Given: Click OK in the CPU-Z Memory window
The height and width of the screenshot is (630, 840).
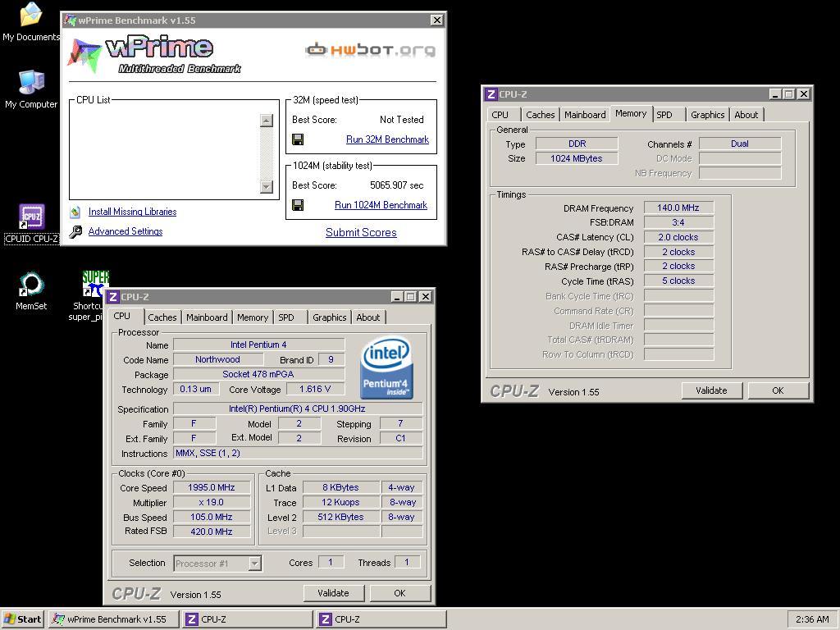Looking at the screenshot, I should pyautogui.click(x=778, y=390).
